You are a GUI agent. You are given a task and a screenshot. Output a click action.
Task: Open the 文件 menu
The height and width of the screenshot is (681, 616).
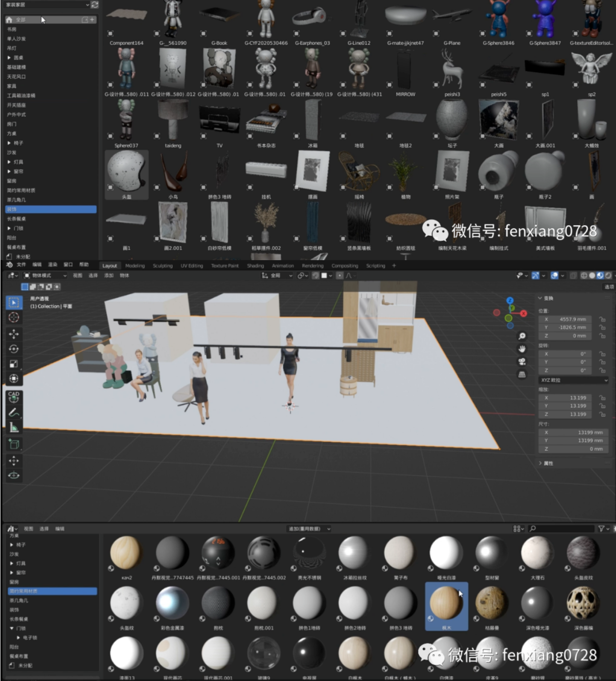[x=22, y=264]
